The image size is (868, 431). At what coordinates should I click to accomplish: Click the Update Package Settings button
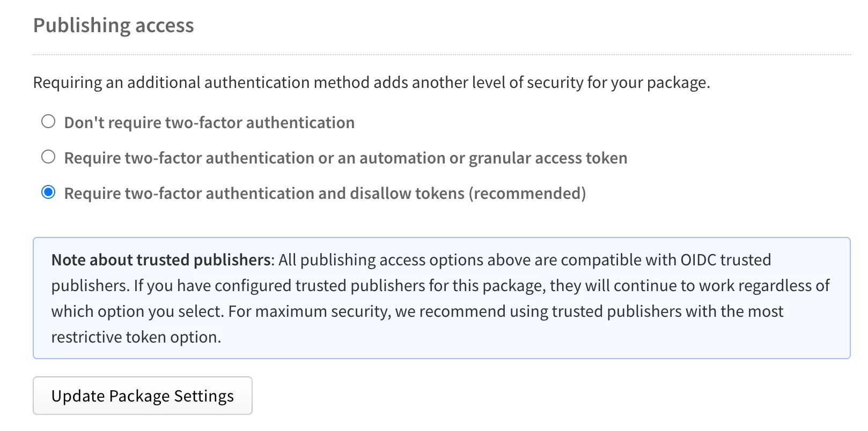click(x=142, y=396)
